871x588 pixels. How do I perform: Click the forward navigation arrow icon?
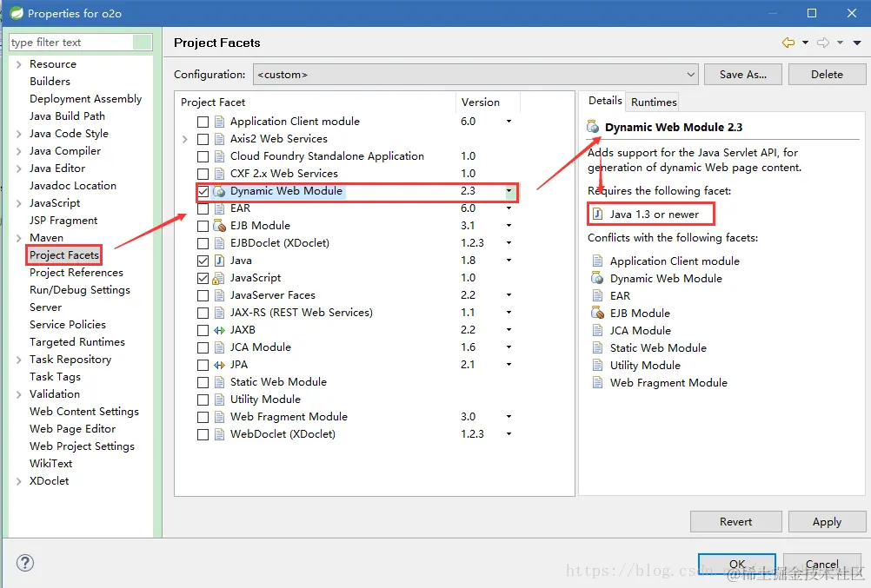823,43
